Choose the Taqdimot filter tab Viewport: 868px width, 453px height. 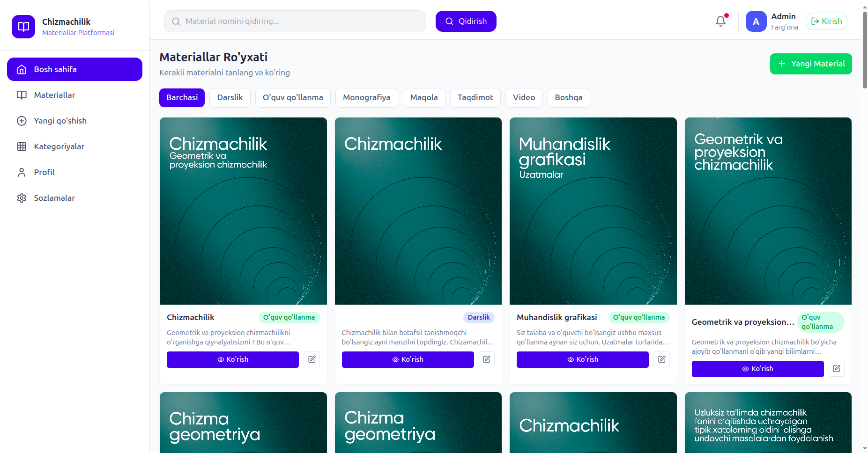coord(475,98)
